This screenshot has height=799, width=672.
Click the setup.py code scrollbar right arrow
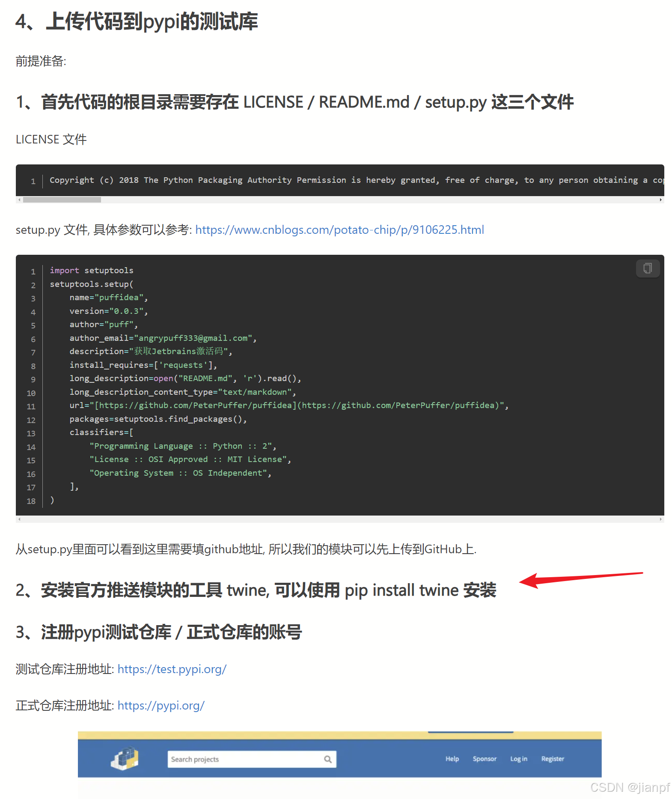661,519
